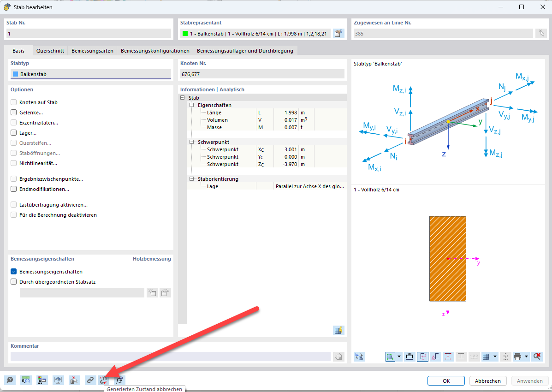Viewport: 552px width, 392px height.
Task: Open the Stabtyp Balkenstab dropdown
Action: pyautogui.click(x=90, y=74)
